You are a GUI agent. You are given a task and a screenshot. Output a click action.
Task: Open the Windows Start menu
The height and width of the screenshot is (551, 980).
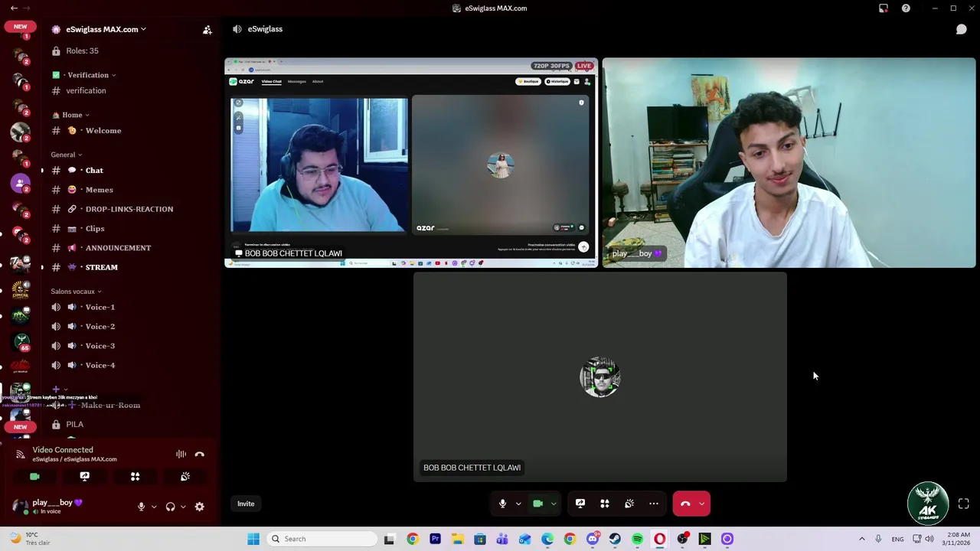tap(253, 539)
